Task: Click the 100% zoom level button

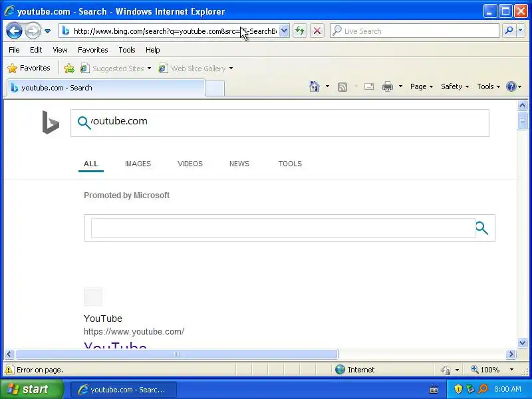Action: (x=485, y=370)
